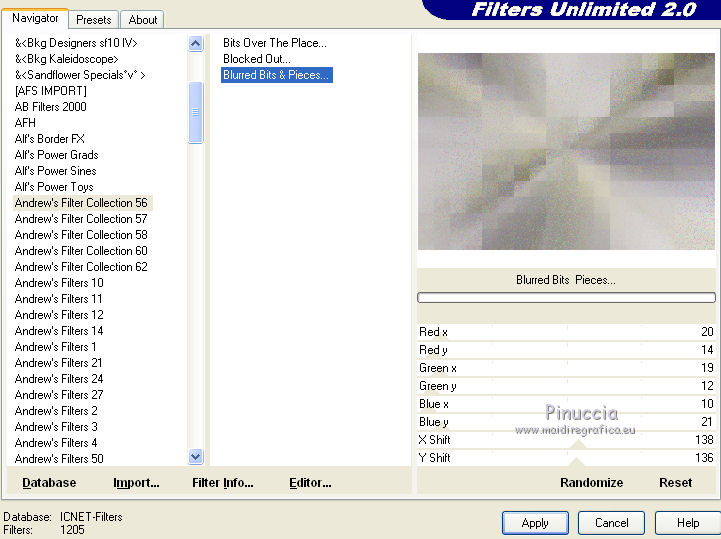Select Alf's Power Toys category
721x539 pixels.
(x=54, y=187)
